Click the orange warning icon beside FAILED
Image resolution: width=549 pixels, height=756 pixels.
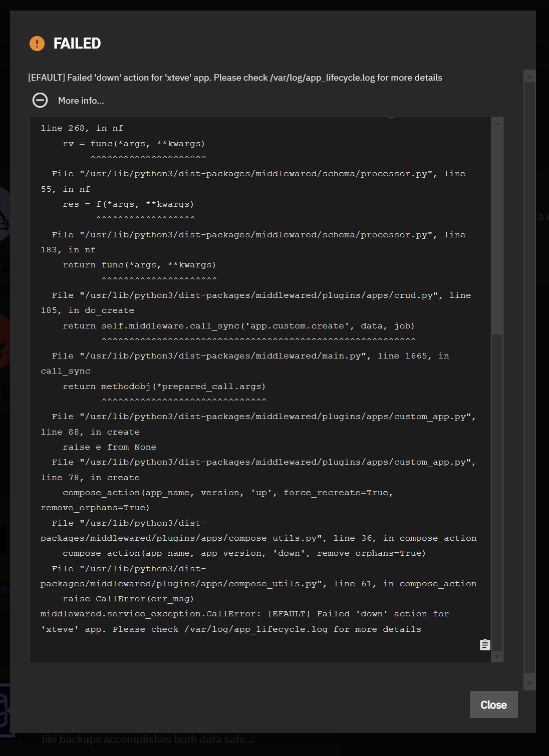[x=37, y=44]
